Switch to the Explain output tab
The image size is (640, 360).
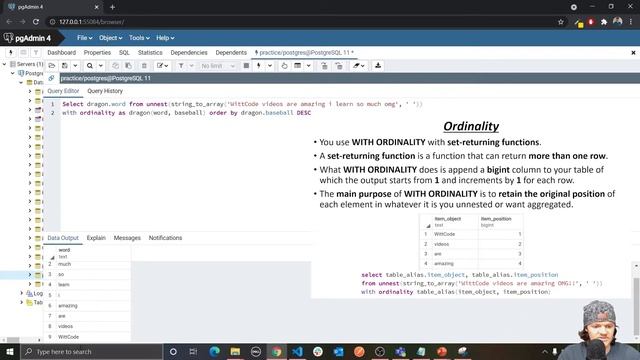[x=96, y=238]
